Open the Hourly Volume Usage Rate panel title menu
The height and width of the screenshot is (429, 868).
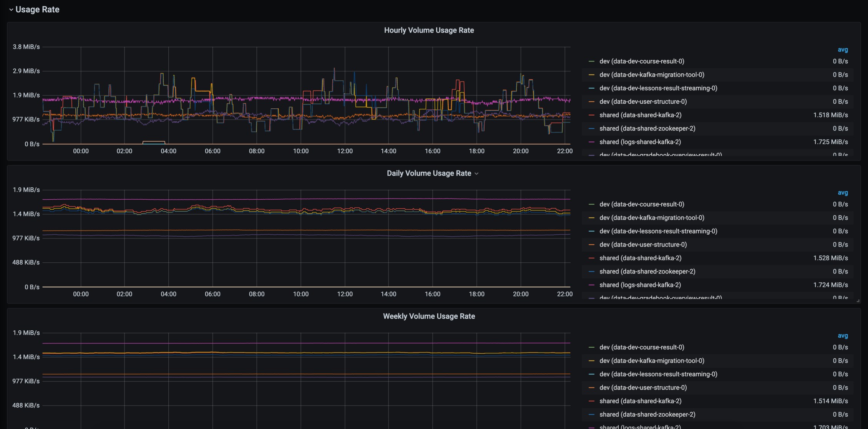coord(429,30)
